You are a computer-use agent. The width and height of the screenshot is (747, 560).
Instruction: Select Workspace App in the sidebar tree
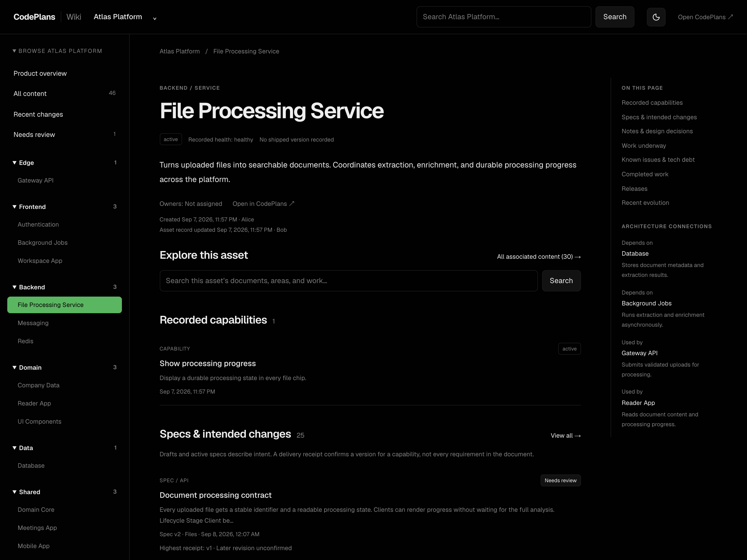click(65, 261)
